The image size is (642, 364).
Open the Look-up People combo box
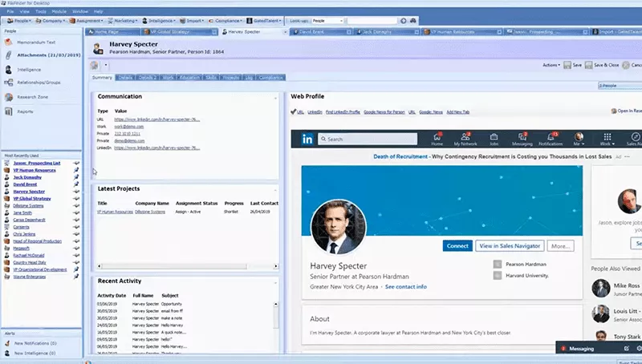(327, 21)
